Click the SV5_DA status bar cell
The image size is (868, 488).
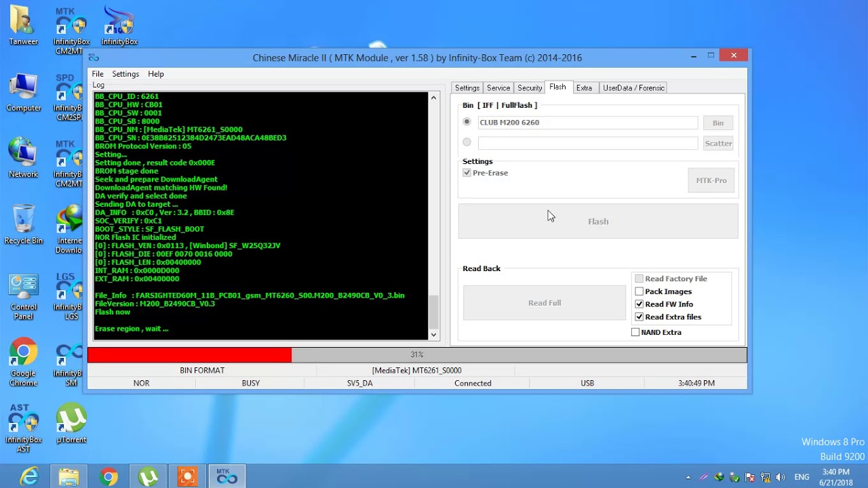tap(359, 383)
